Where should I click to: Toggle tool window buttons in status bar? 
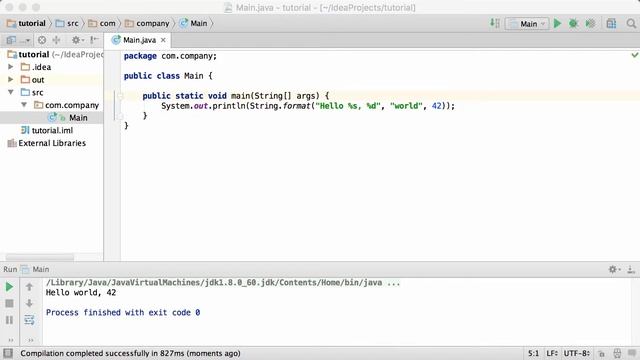(8, 353)
